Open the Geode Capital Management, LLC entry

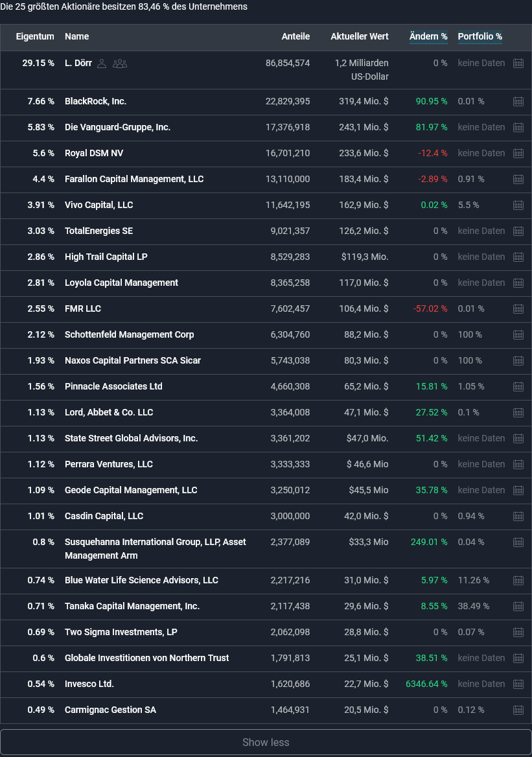tap(131, 491)
